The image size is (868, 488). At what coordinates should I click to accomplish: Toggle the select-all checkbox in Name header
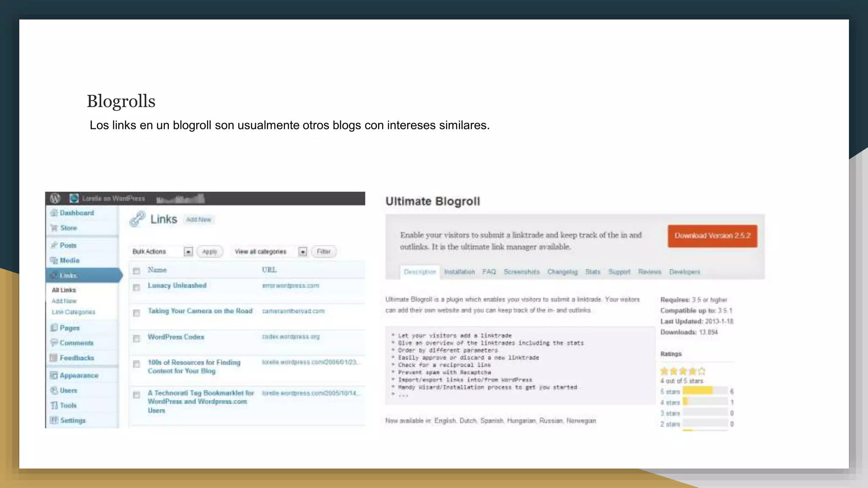136,271
